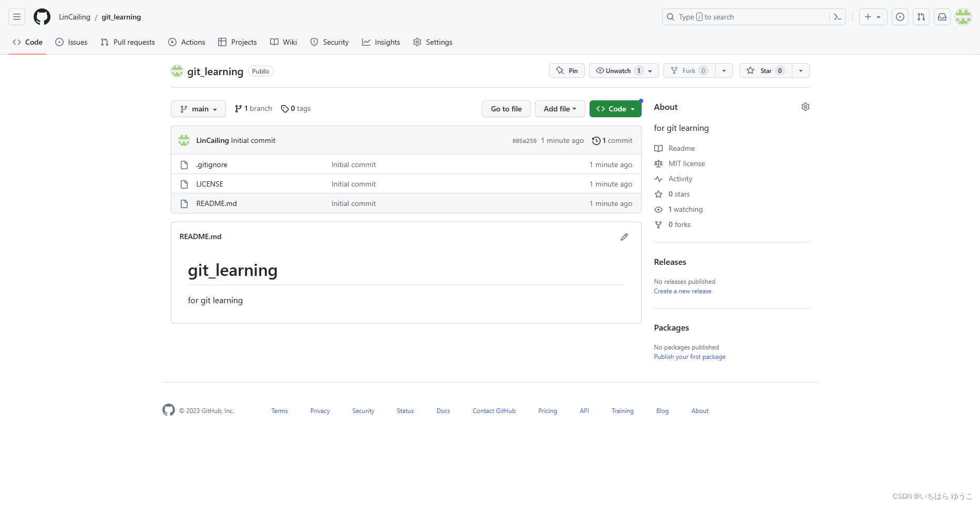Click the Initial commit message in header row
Image resolution: width=980 pixels, height=505 pixels.
pyautogui.click(x=253, y=140)
